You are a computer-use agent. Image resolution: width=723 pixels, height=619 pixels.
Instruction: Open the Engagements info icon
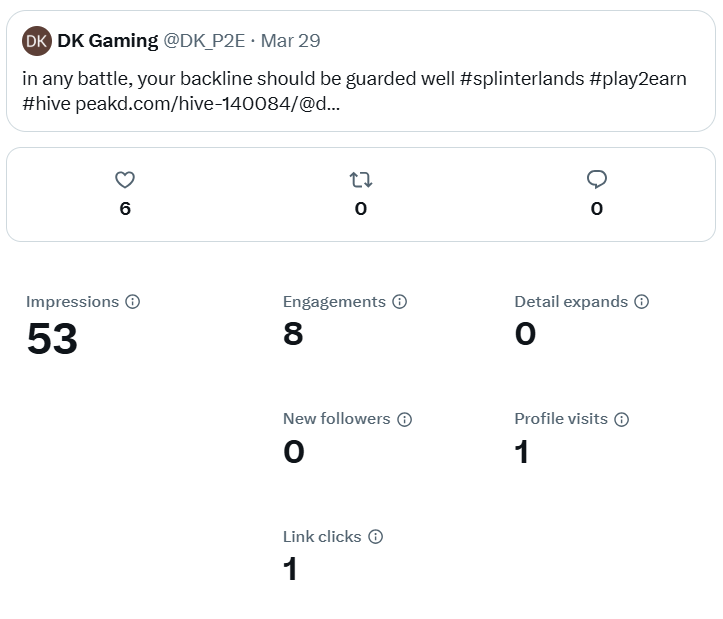click(x=399, y=302)
